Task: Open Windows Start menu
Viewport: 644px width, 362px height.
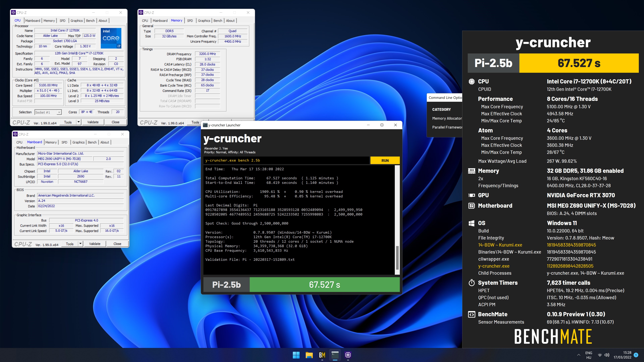Action: (296, 355)
